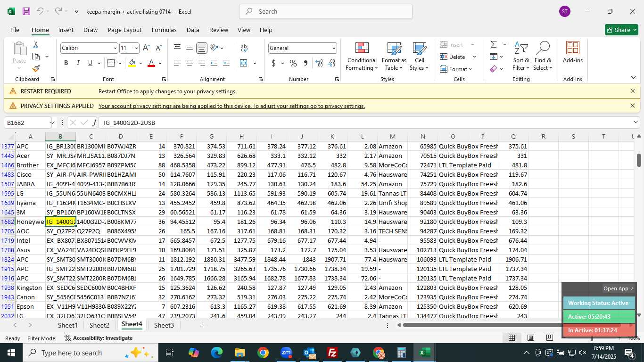Image resolution: width=644 pixels, height=362 pixels.
Task: Click Increase Decimal icon
Action: point(319,63)
